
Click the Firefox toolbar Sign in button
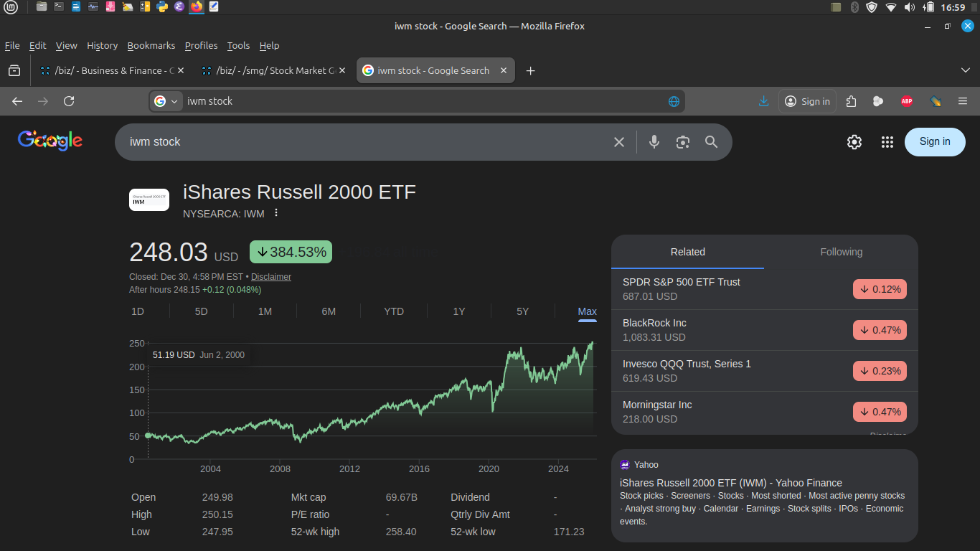[x=808, y=101]
